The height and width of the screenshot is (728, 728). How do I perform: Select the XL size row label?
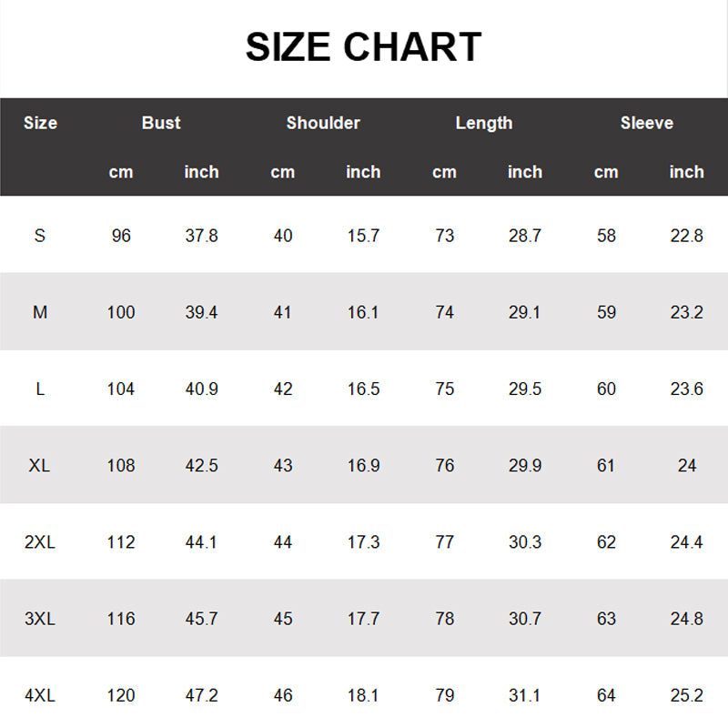(40, 465)
